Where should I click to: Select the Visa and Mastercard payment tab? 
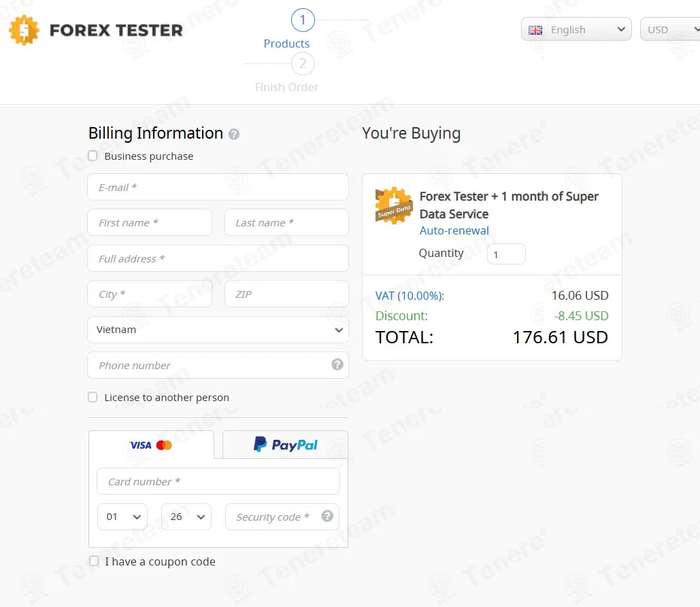tap(151, 445)
